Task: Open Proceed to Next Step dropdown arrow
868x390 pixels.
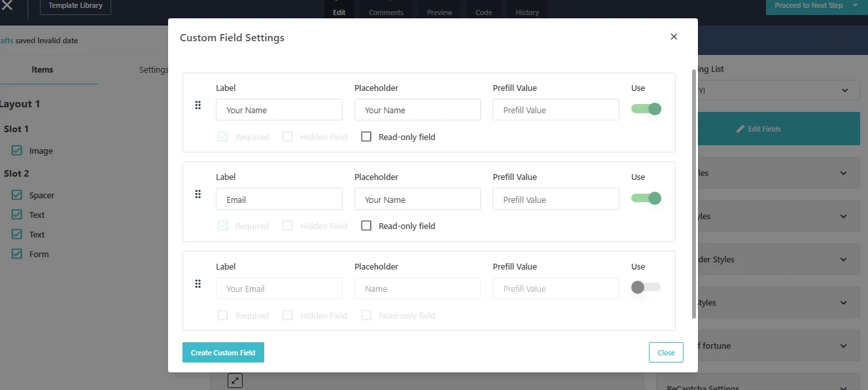Action: coord(855,6)
